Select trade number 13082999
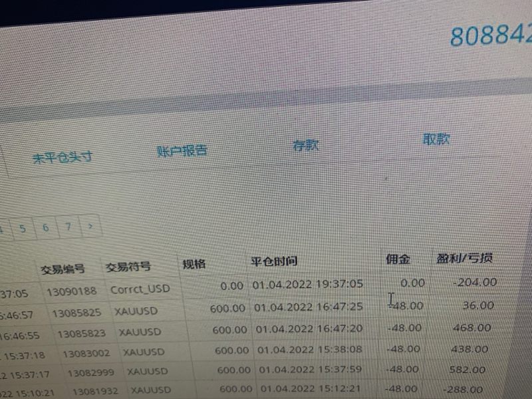 coord(91,373)
